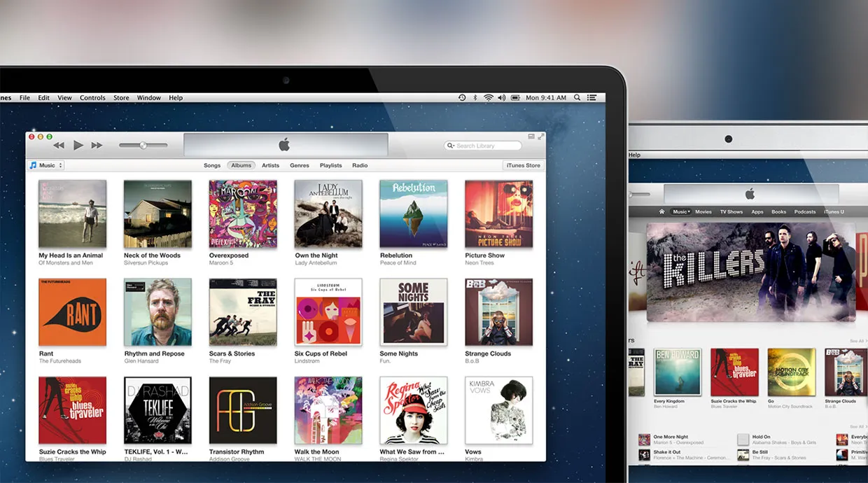Open Time Machine menu bar icon
The width and height of the screenshot is (868, 483).
pyautogui.click(x=462, y=98)
